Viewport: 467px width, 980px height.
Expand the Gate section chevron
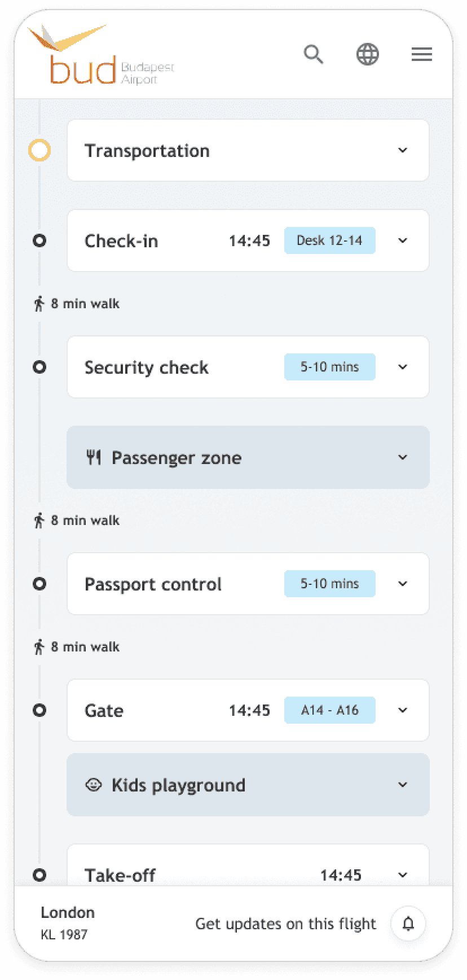click(x=403, y=710)
